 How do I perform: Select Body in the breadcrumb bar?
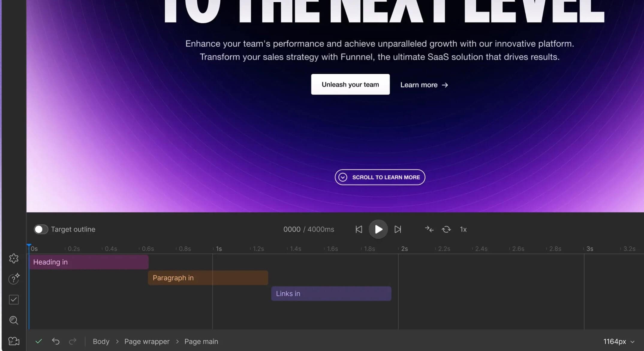[x=101, y=341]
